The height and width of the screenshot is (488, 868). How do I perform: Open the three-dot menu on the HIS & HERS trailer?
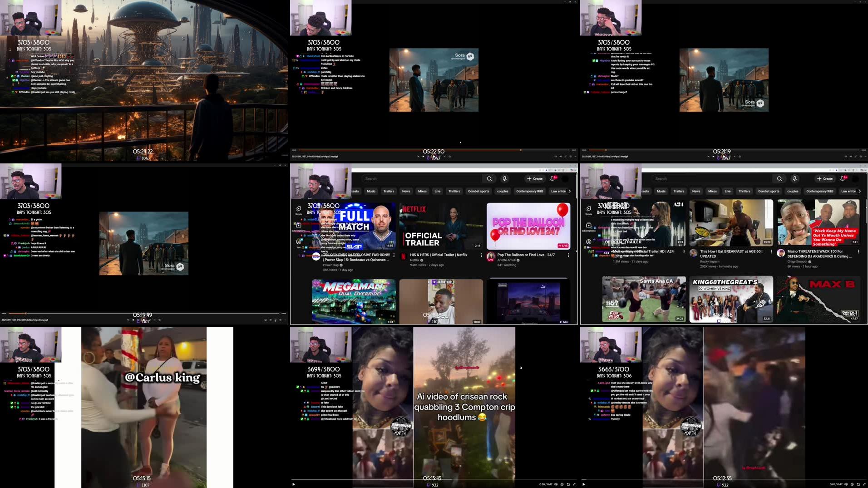(481, 255)
